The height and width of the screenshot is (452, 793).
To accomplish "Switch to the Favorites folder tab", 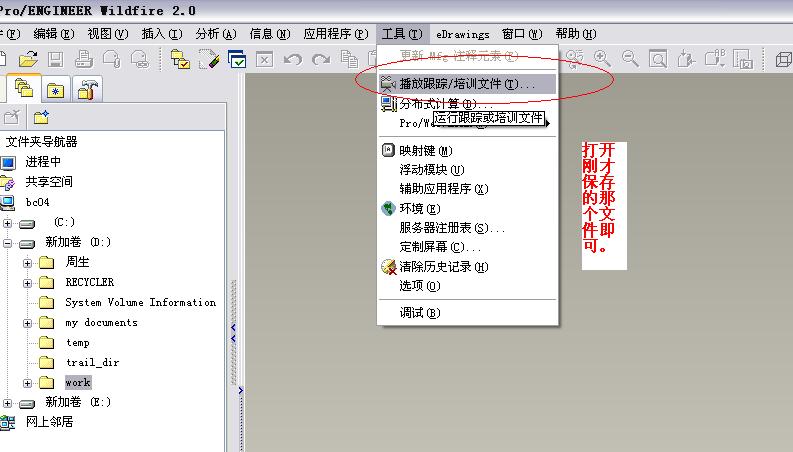I will (x=55, y=91).
